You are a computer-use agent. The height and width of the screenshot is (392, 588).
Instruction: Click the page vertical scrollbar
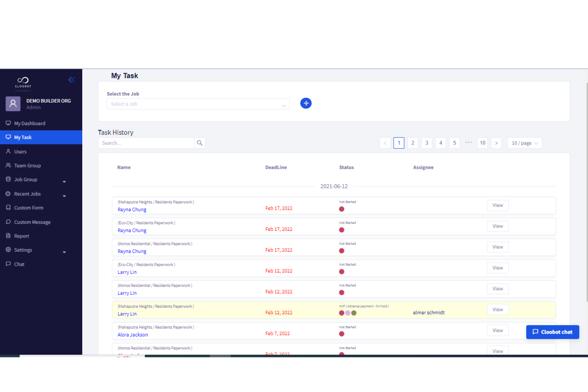[587, 192]
